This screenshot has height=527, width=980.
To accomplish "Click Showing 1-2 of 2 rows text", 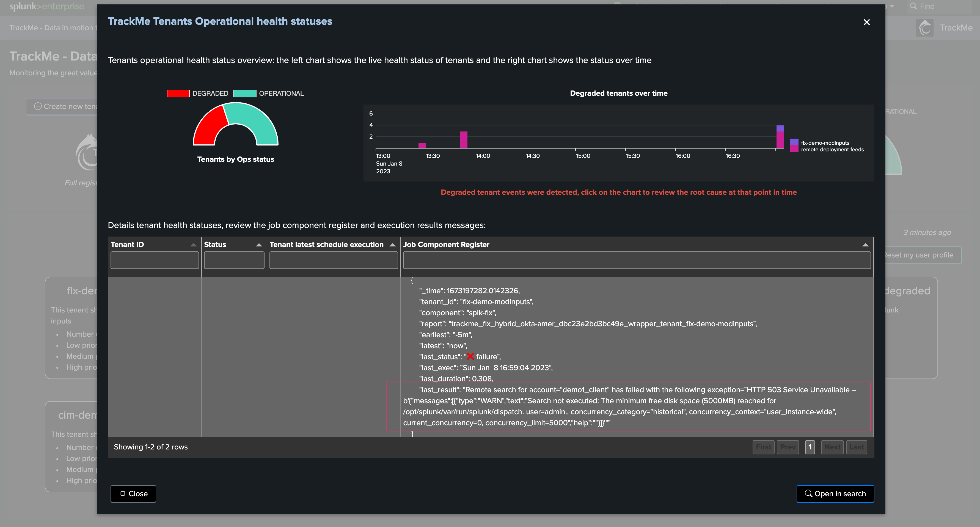I will (151, 447).
